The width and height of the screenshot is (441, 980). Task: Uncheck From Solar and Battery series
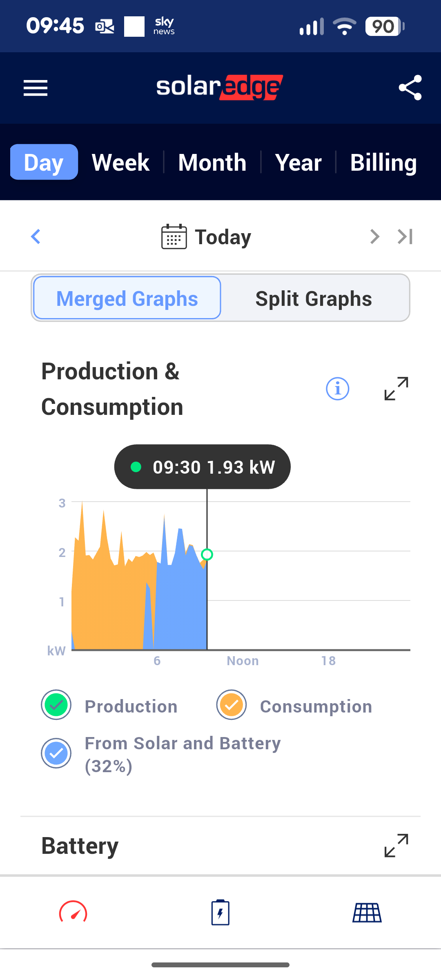56,753
